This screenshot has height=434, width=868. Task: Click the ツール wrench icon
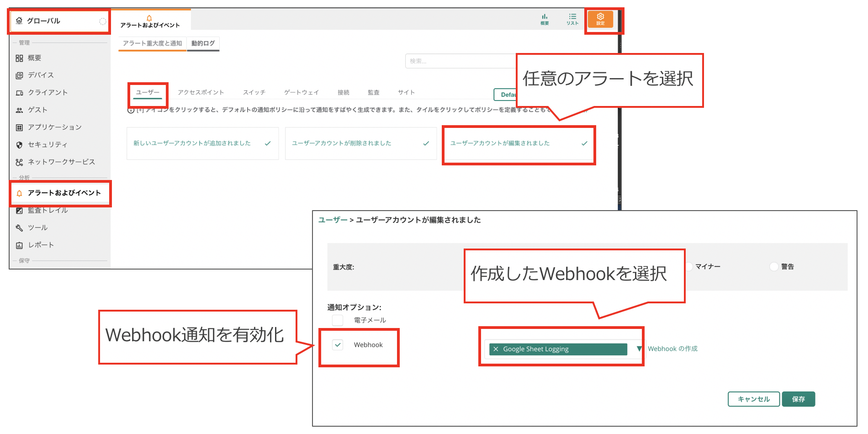coord(19,228)
